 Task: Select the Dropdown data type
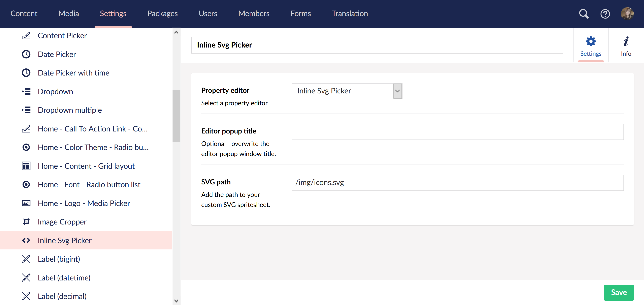(55, 91)
